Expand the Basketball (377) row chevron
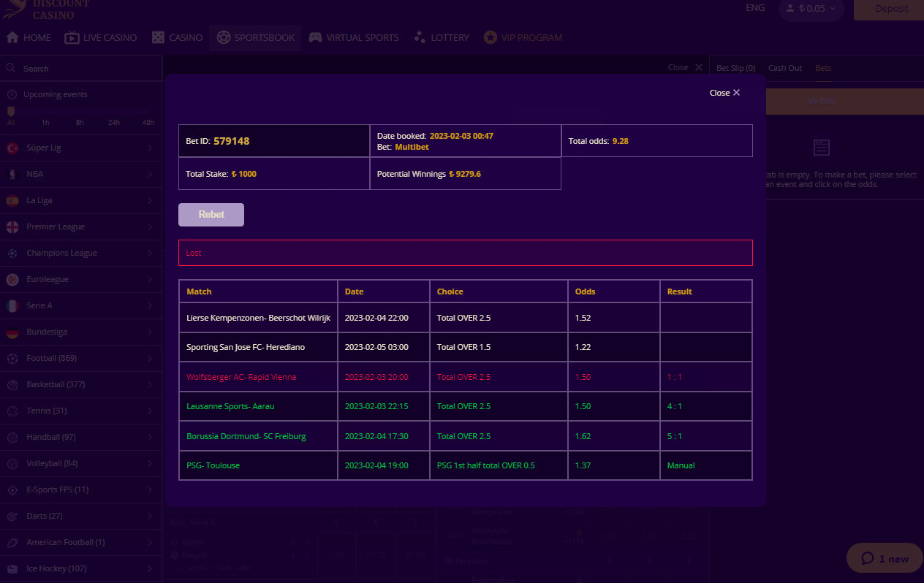Image resolution: width=924 pixels, height=583 pixels. coord(150,384)
